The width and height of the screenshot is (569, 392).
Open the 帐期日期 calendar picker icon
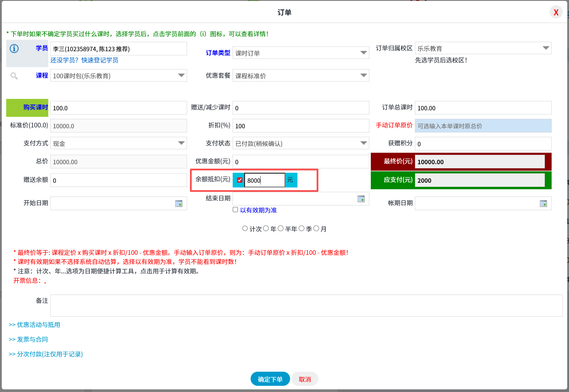tap(543, 203)
